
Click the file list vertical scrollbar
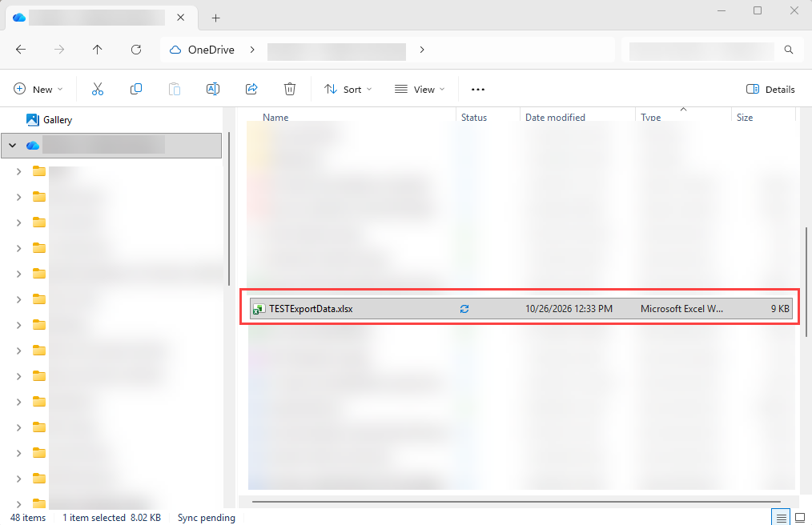pyautogui.click(x=806, y=283)
